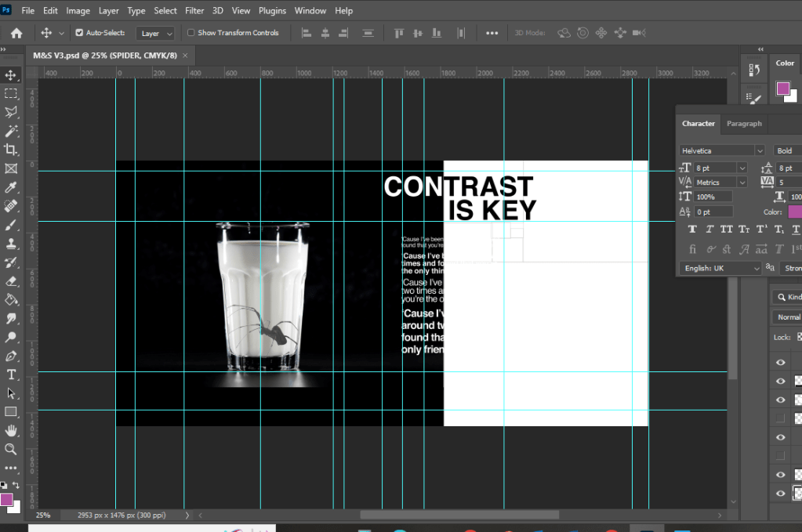Click the Home button in options bar
This screenshot has width=802, height=532.
(16, 33)
